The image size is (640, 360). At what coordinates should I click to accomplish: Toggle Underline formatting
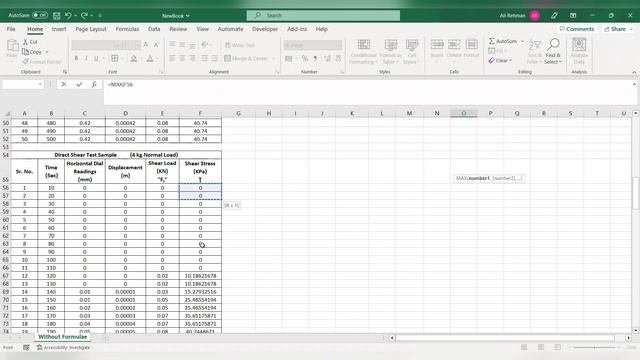(x=96, y=58)
